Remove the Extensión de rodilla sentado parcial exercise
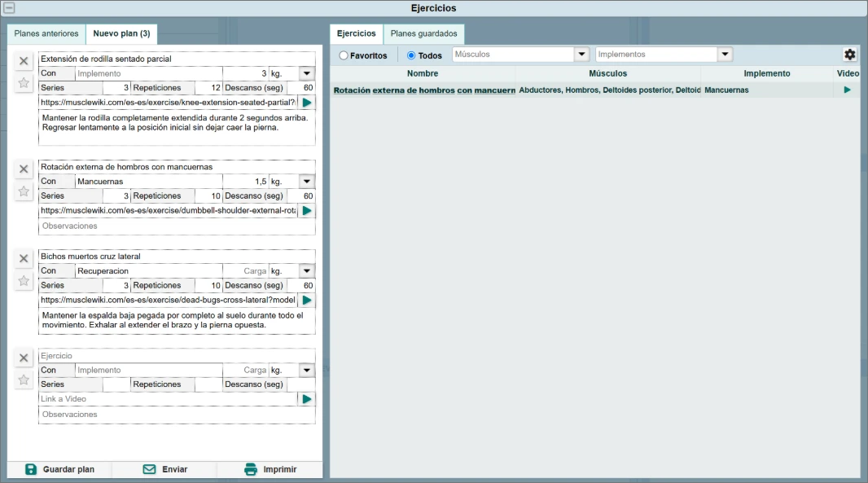868x483 pixels. tap(24, 61)
